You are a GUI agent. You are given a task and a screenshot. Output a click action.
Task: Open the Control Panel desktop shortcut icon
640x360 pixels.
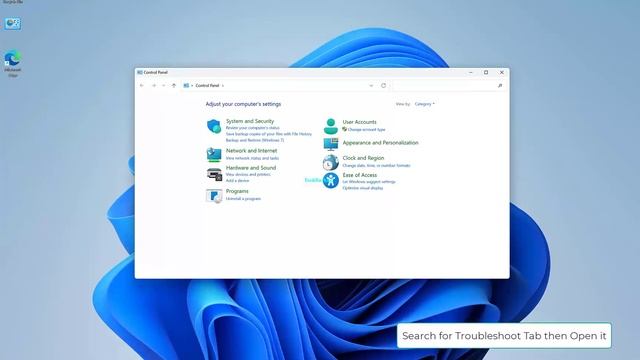pyautogui.click(x=13, y=24)
